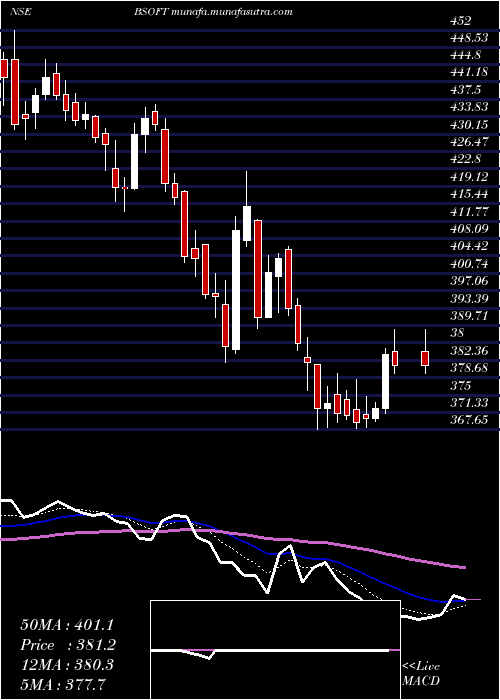This screenshot has width=500, height=700.
Task: Click the <<Live label
Action: (x=421, y=667)
